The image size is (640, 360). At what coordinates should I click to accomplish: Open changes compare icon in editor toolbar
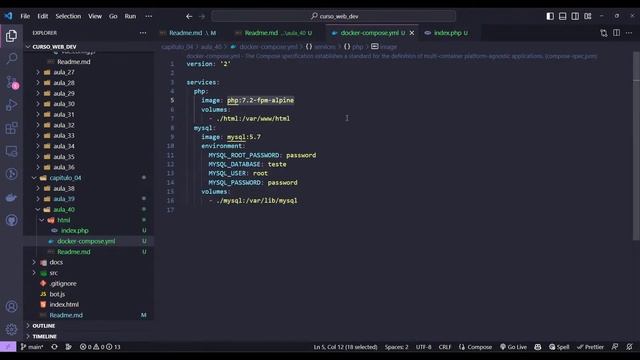click(604, 33)
